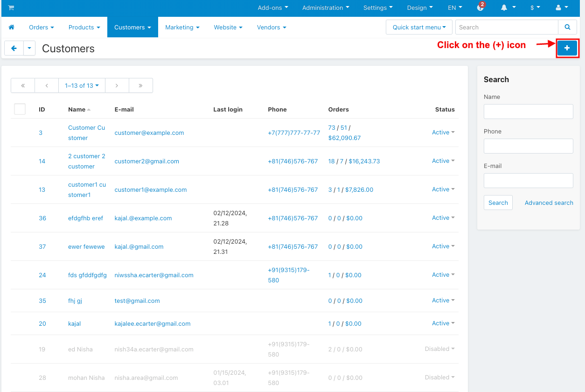The image size is (585, 392).
Task: Click the top Search input field
Action: (x=507, y=27)
